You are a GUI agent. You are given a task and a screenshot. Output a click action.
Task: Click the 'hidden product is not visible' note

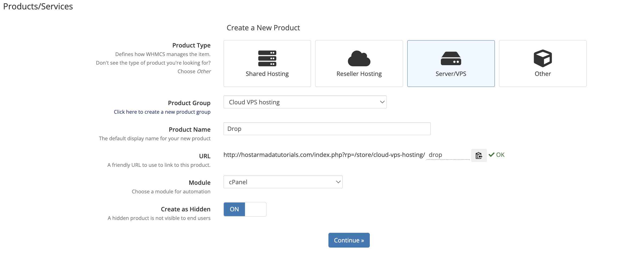[x=159, y=218]
